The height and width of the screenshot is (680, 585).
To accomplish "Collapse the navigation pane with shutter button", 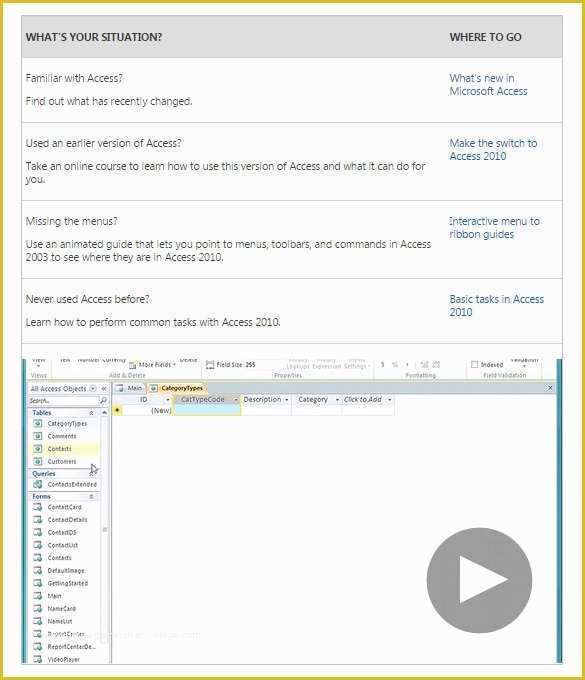I will 104,389.
